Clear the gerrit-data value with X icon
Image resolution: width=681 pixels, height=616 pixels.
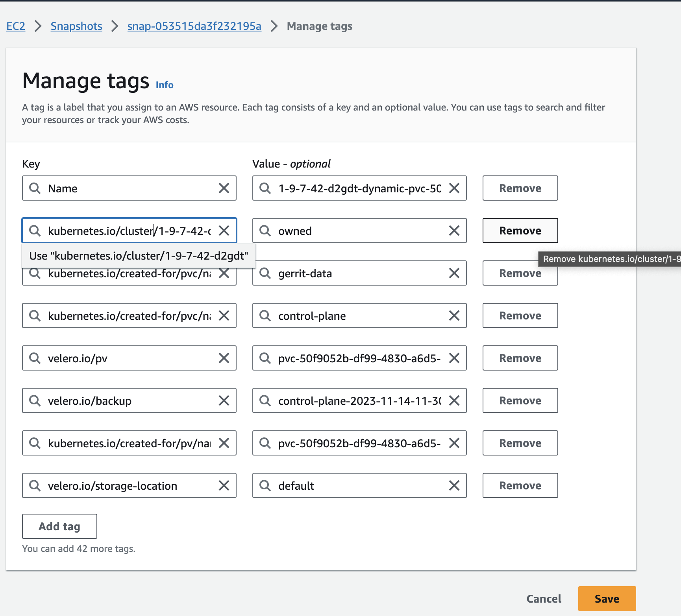tap(454, 273)
